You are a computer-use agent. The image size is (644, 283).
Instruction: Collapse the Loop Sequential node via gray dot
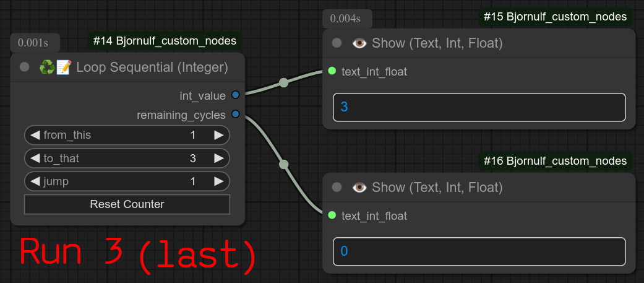point(25,67)
